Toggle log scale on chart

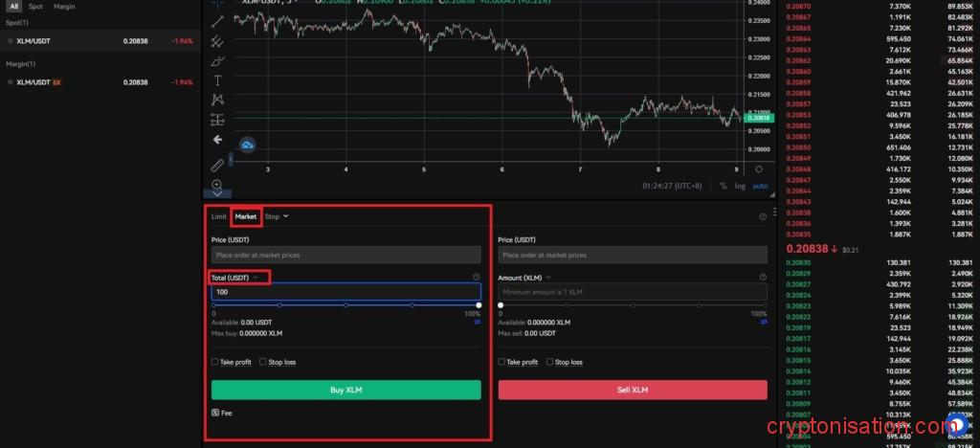[740, 187]
